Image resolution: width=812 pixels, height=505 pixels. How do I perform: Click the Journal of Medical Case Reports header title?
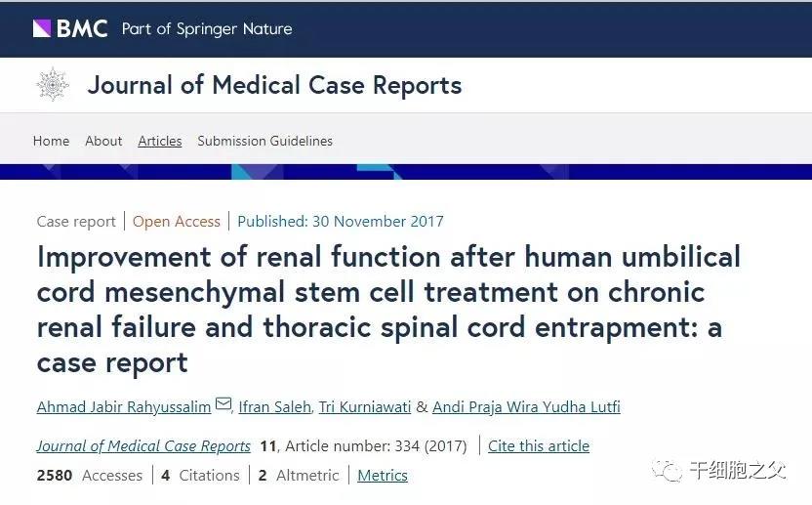click(x=274, y=85)
